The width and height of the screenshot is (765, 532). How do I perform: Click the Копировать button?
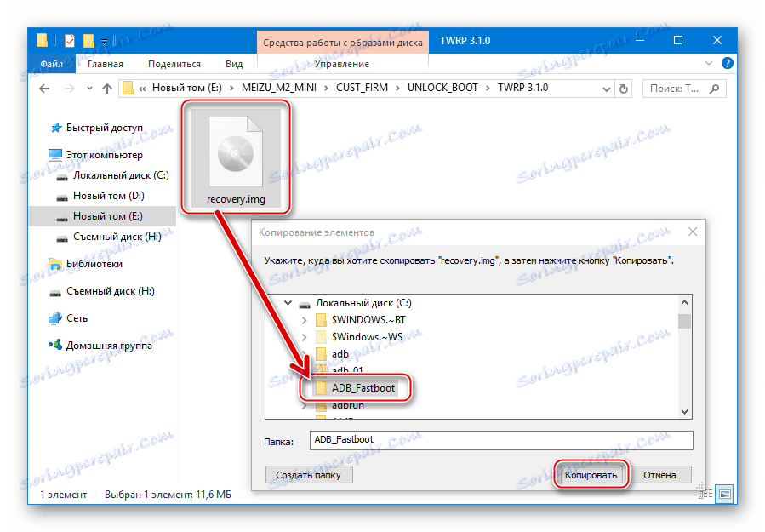(591, 475)
